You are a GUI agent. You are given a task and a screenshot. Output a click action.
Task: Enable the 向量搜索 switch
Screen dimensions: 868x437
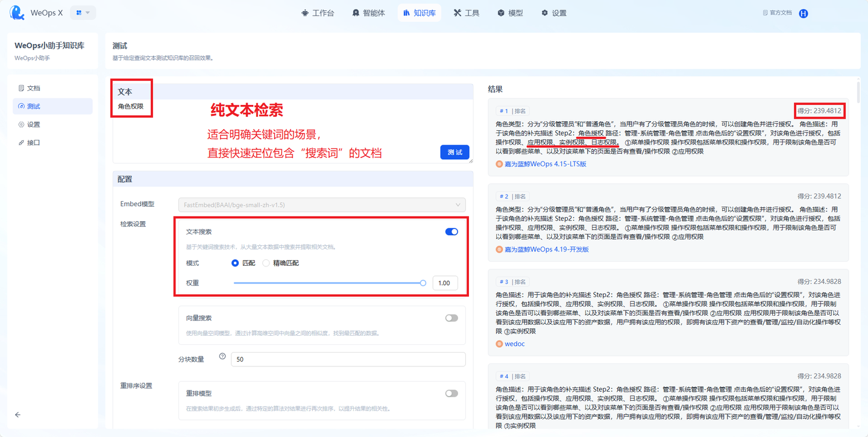tap(451, 318)
